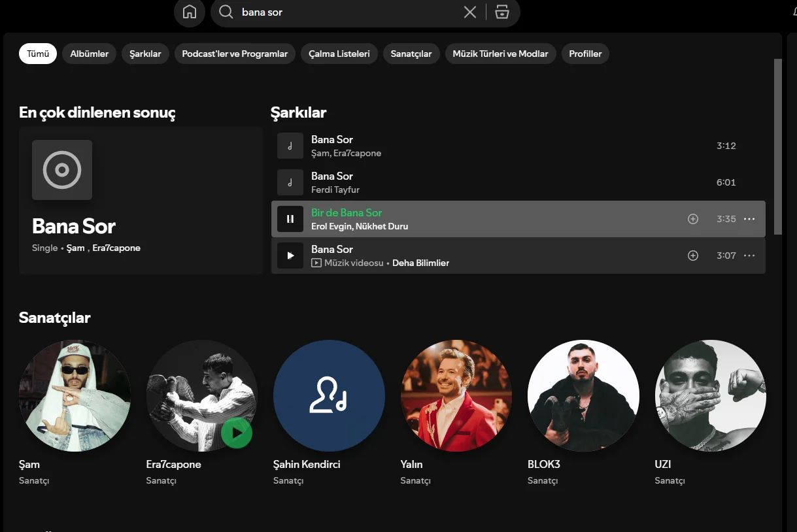797x532 pixels.
Task: Select the Müzik Türleri ve Modlar filter
Action: (x=500, y=54)
